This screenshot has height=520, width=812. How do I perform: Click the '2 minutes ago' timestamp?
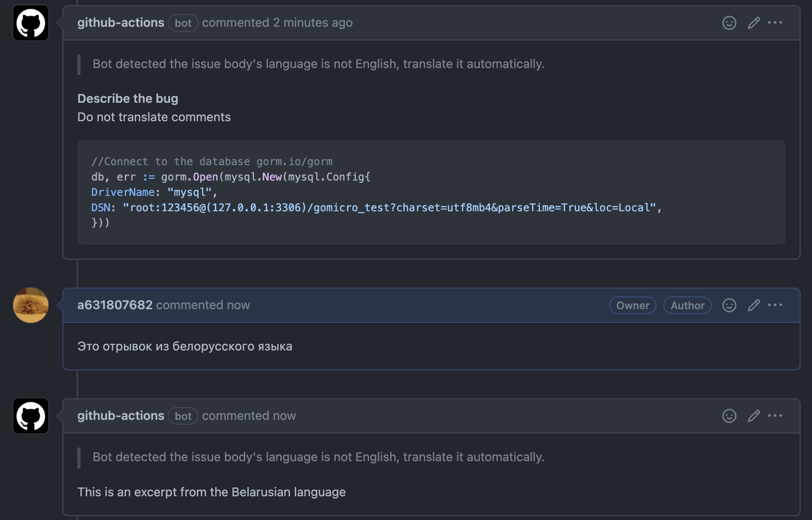[312, 23]
